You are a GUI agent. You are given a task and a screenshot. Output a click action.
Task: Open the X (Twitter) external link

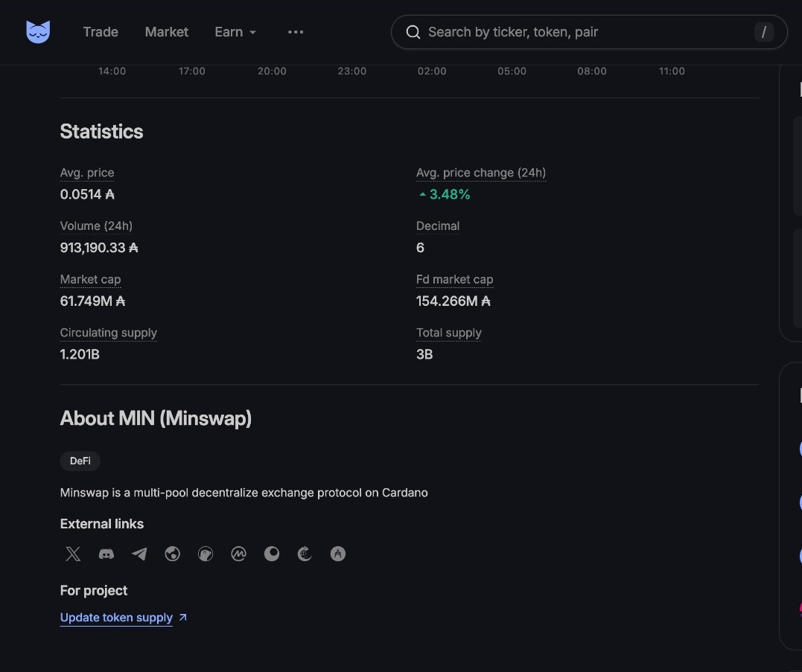click(73, 554)
